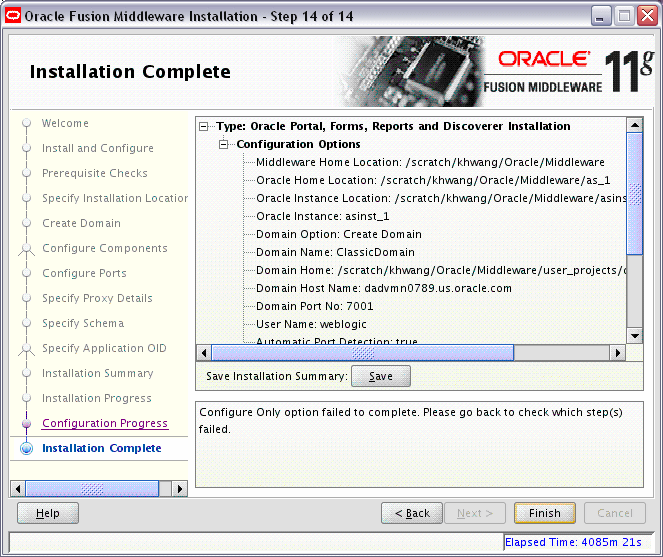Screen dimensions: 663x557
Task: Select the Specify Application OID step
Action: point(104,348)
